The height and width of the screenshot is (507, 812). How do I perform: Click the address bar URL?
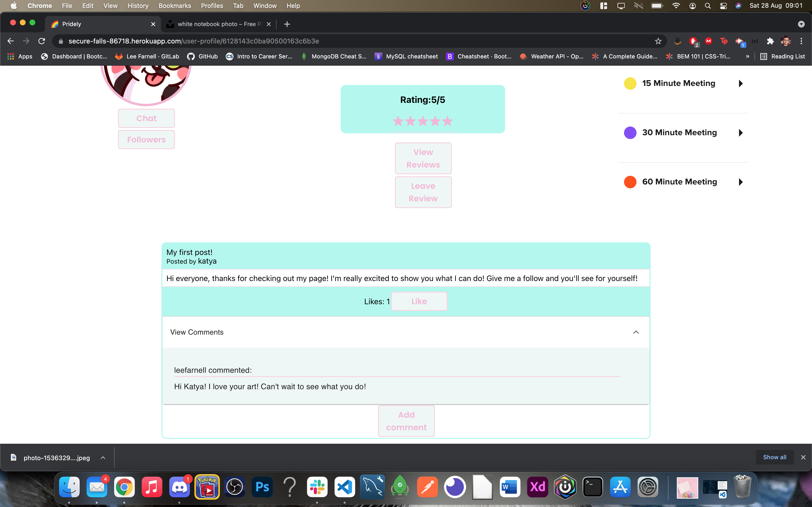click(x=194, y=41)
